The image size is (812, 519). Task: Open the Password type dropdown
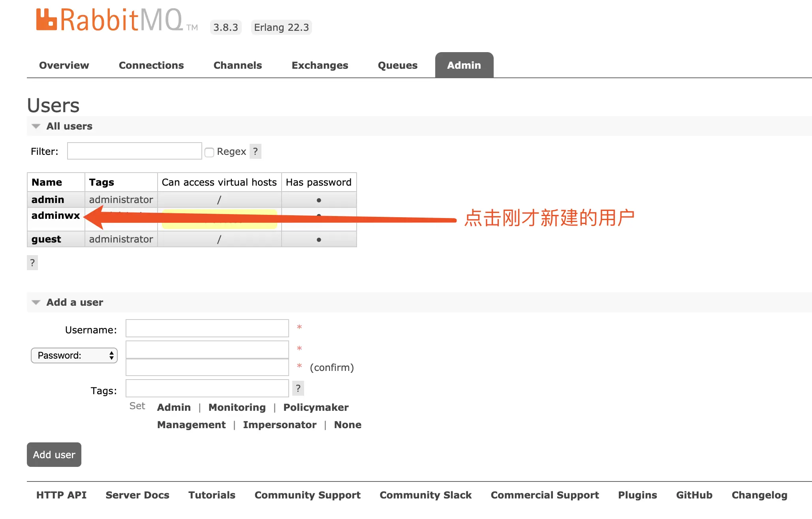tap(74, 355)
